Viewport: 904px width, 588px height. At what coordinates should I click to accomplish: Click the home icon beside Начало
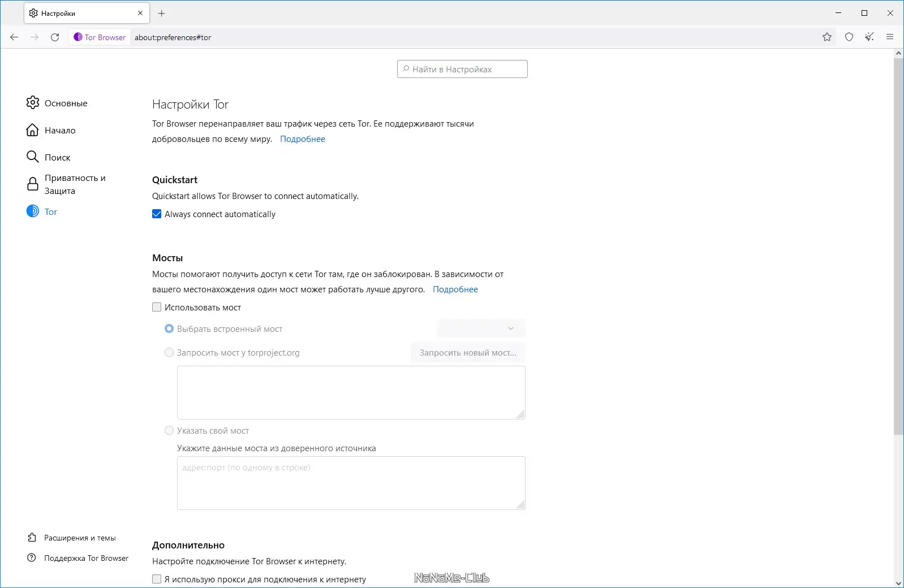click(33, 130)
